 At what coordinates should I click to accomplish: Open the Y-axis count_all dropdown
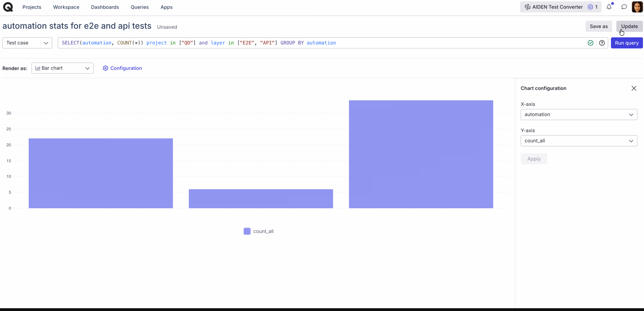click(579, 141)
